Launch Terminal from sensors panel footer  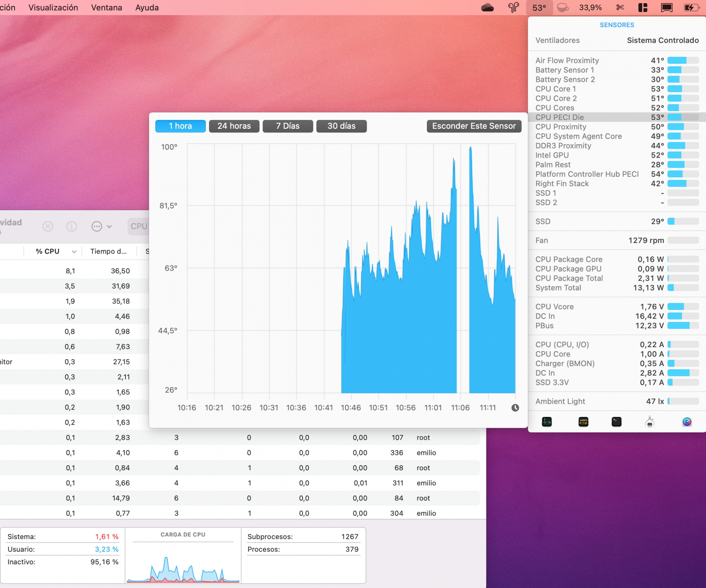pos(616,422)
